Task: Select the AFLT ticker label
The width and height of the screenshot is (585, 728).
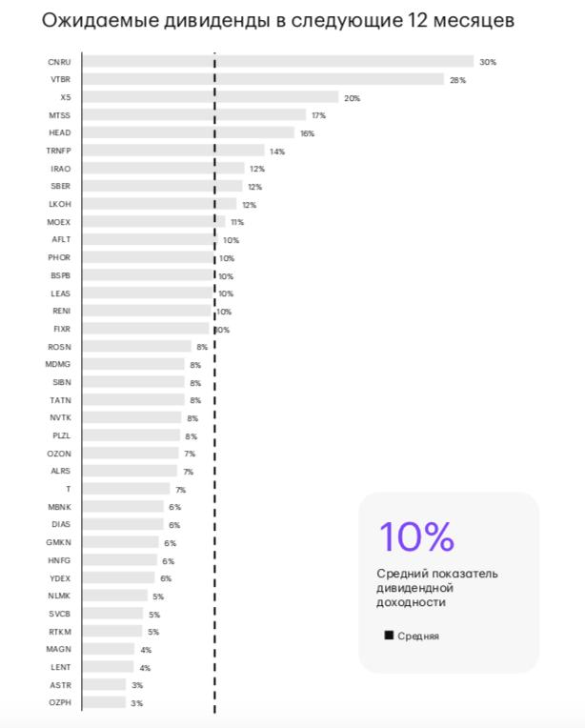Action: tap(60, 240)
